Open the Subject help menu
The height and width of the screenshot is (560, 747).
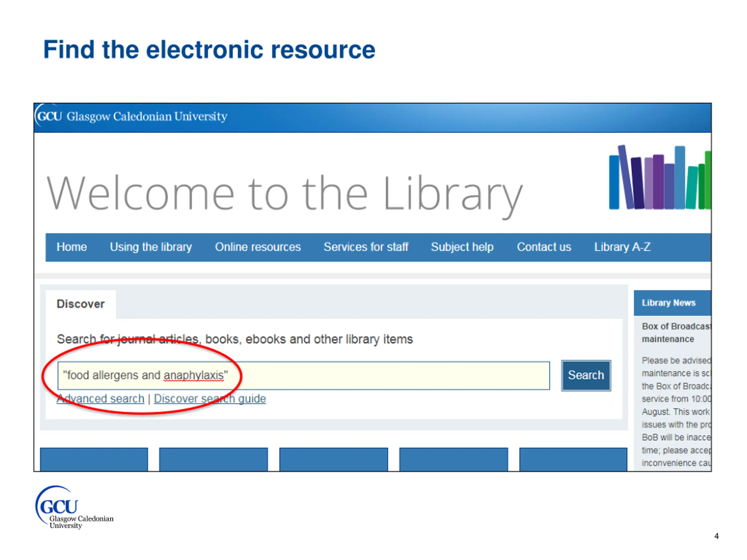click(x=462, y=247)
